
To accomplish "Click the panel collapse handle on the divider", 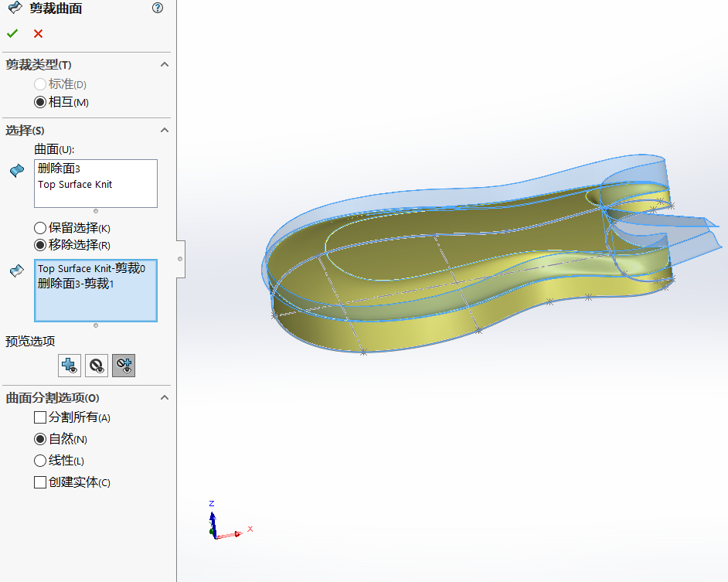I will [180, 259].
